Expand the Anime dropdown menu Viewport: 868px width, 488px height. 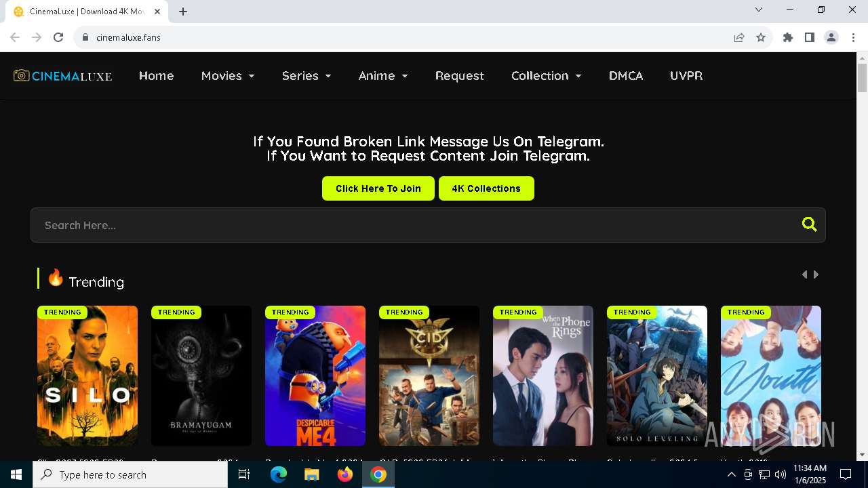[x=383, y=76]
